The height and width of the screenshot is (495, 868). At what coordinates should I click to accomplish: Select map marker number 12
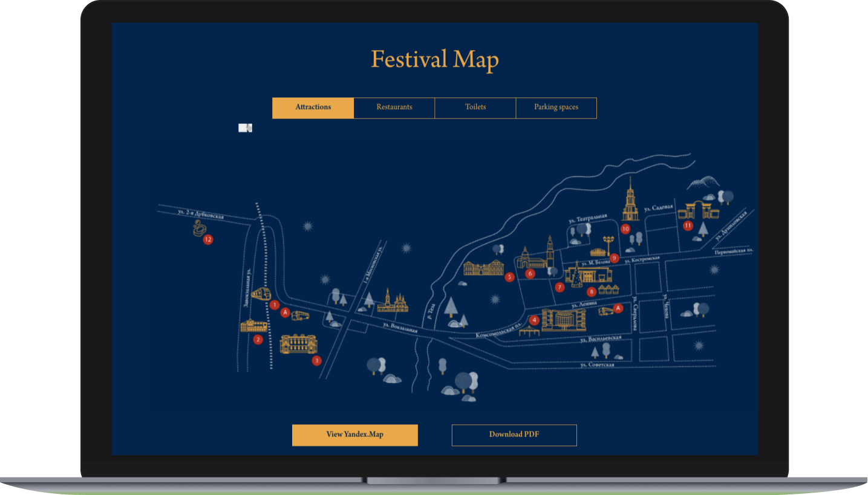point(208,240)
